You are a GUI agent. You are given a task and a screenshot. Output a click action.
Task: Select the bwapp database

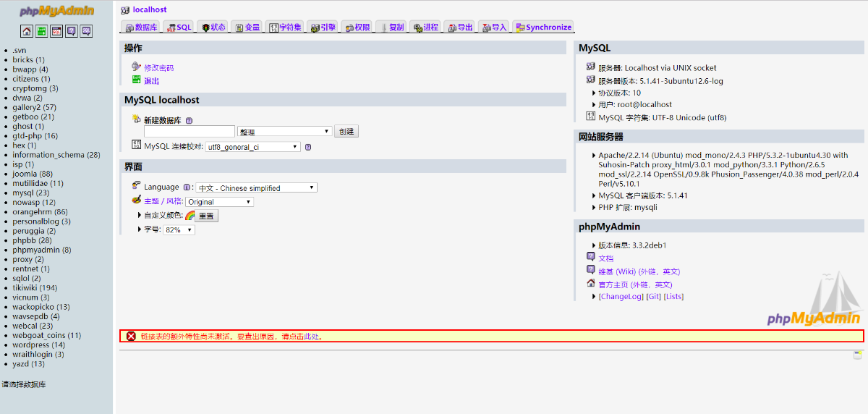click(x=24, y=69)
